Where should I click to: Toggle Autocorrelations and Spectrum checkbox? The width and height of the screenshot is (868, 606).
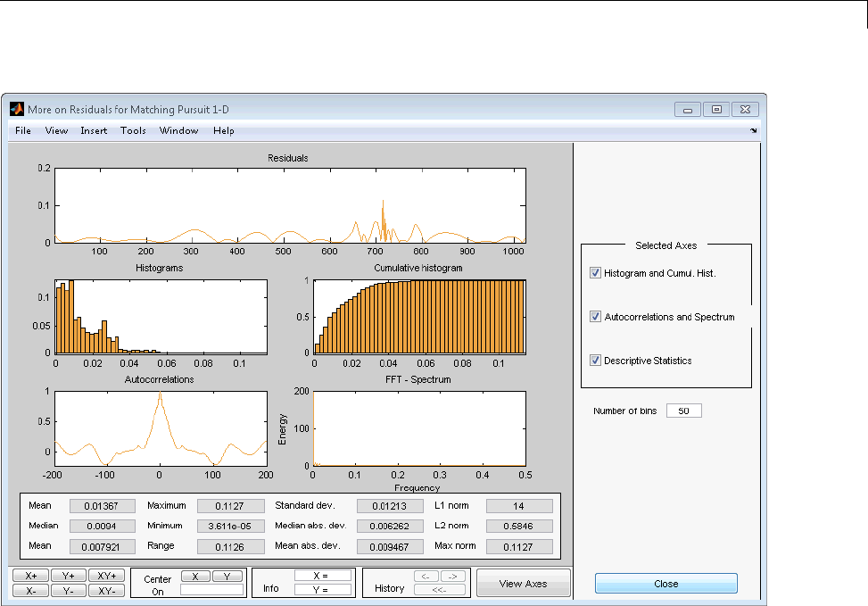595,317
